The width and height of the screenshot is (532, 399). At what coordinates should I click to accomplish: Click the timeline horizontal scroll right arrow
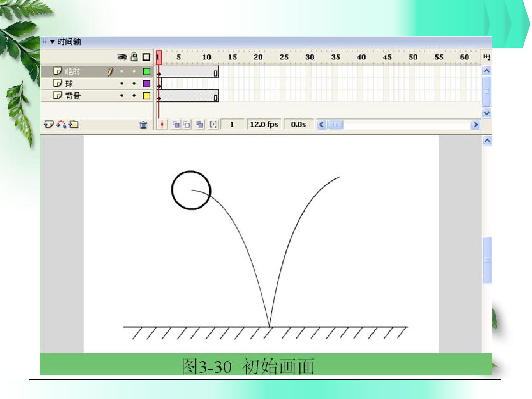475,125
